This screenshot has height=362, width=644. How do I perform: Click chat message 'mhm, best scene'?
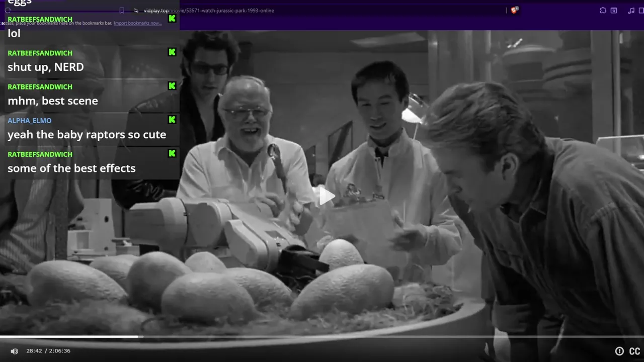pyautogui.click(x=53, y=101)
